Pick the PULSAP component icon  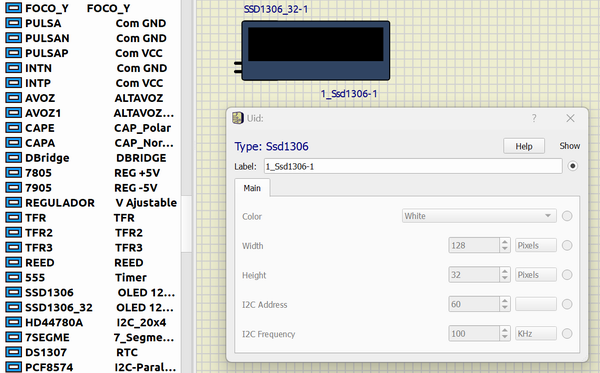pyautogui.click(x=13, y=53)
